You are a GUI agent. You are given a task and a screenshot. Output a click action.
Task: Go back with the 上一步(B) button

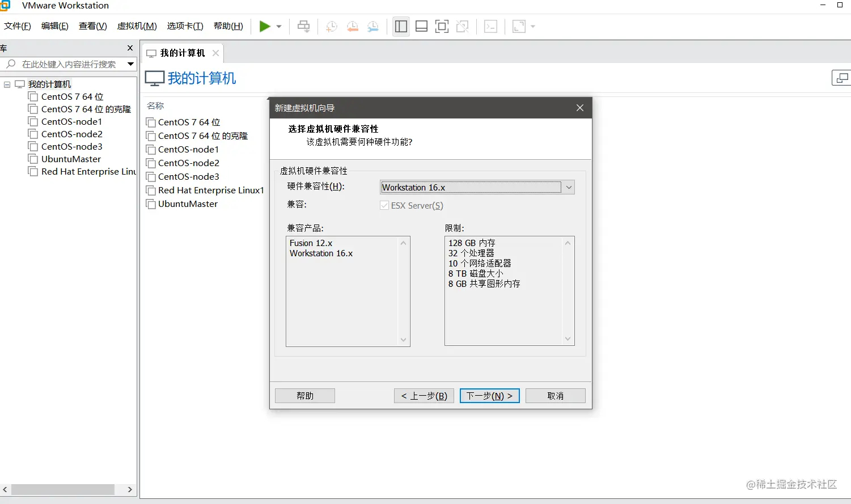[424, 396]
